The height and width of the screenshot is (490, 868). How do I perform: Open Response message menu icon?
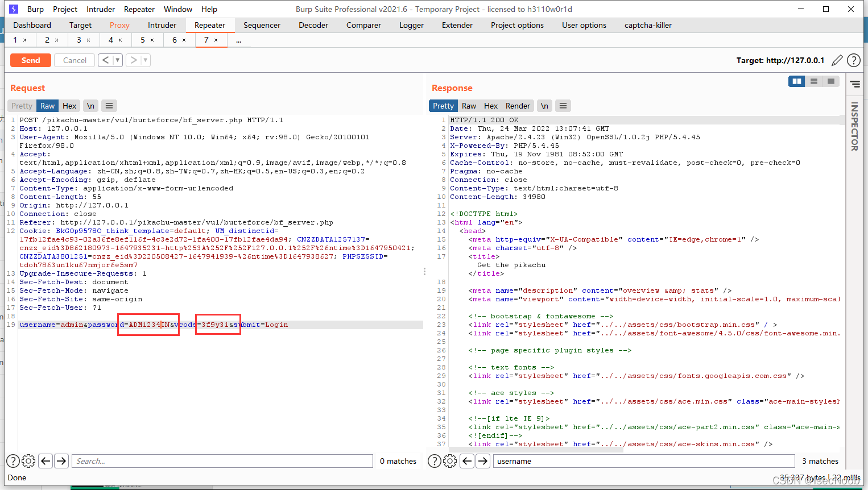tap(563, 106)
